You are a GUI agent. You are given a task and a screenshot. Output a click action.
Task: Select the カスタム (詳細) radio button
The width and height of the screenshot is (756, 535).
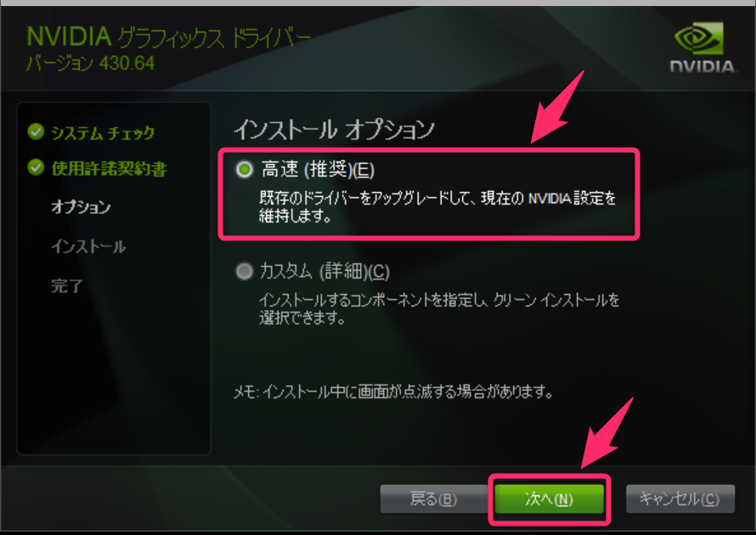(x=244, y=271)
